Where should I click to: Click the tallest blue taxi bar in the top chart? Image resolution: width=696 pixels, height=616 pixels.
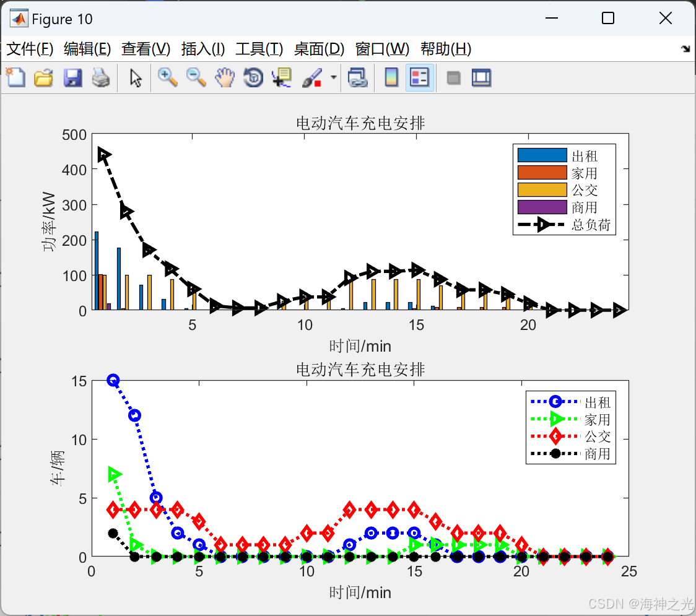97,271
